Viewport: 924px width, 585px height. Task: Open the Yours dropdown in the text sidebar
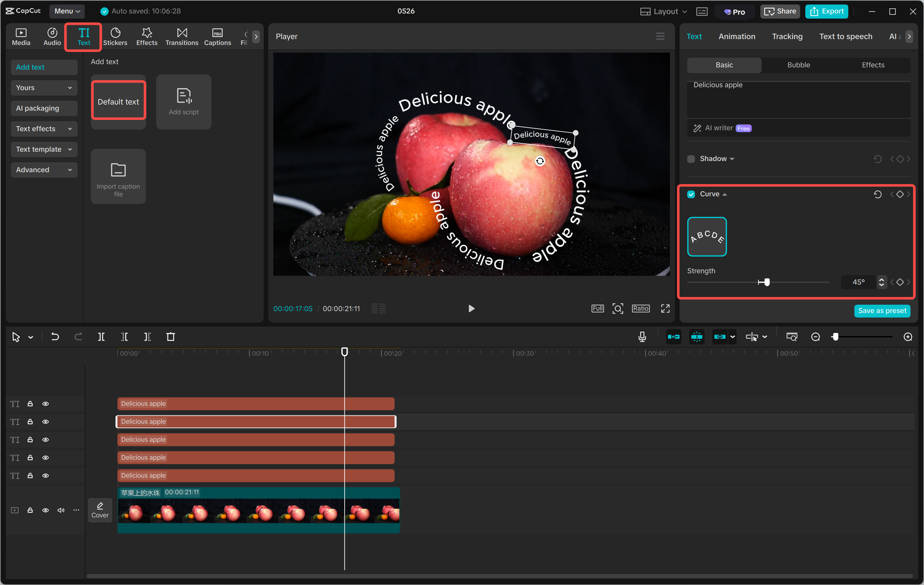pos(44,88)
